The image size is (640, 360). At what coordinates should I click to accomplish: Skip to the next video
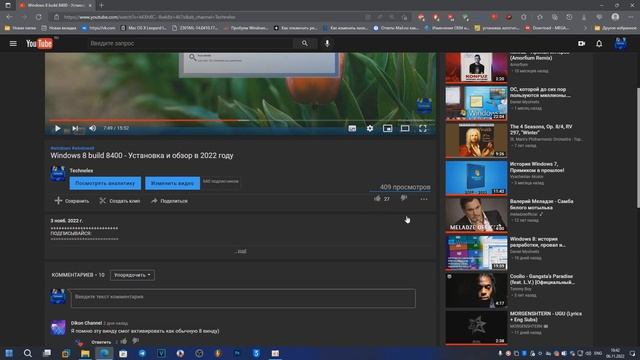click(x=75, y=128)
